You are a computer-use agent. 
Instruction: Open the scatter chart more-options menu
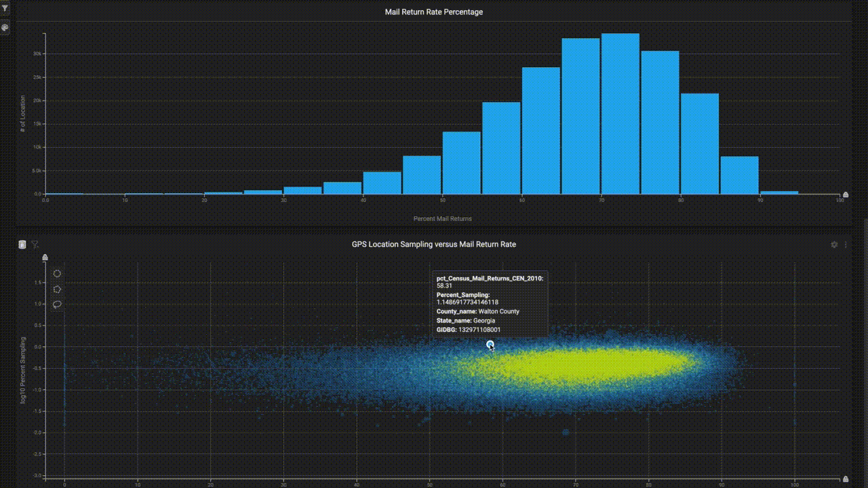click(846, 245)
